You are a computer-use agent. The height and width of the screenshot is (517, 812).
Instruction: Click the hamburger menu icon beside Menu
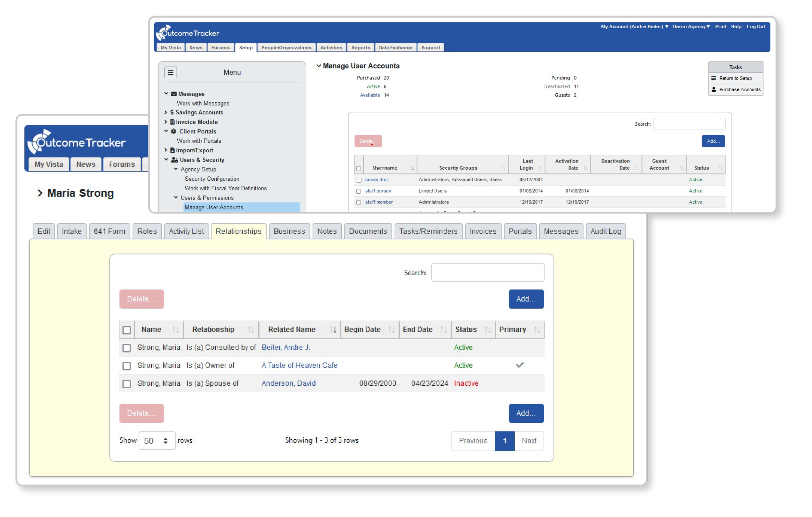click(x=170, y=72)
